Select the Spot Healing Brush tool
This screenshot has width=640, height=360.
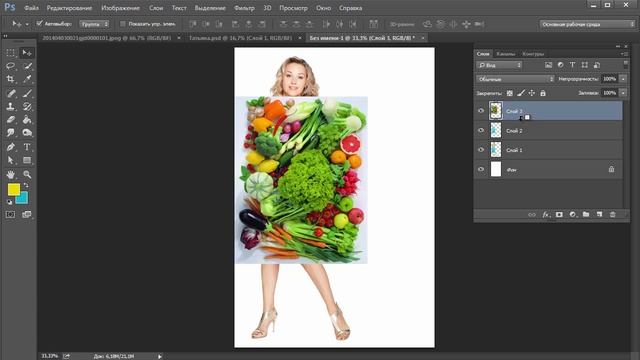click(x=11, y=93)
